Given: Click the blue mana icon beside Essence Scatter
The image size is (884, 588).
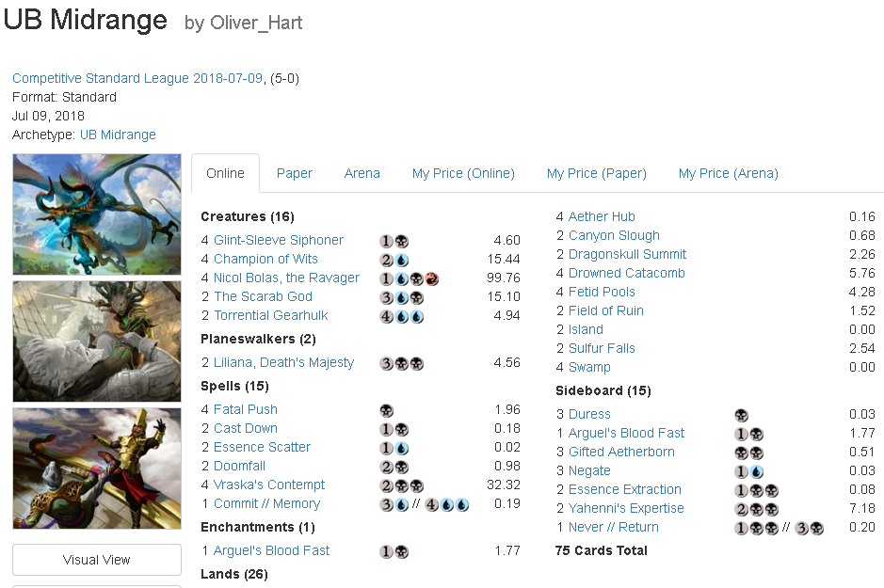Looking at the screenshot, I should pos(401,448).
